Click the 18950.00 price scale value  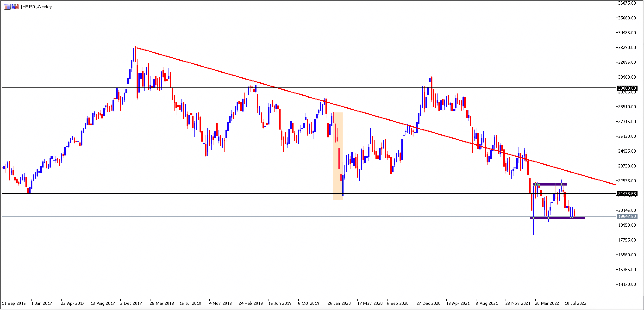pos(627,225)
